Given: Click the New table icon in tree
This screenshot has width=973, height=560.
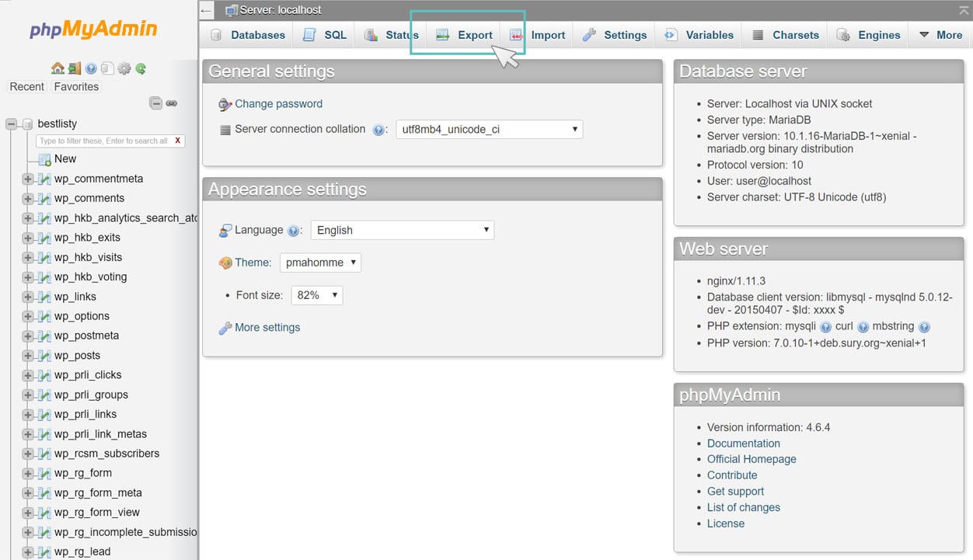Looking at the screenshot, I should tap(44, 159).
